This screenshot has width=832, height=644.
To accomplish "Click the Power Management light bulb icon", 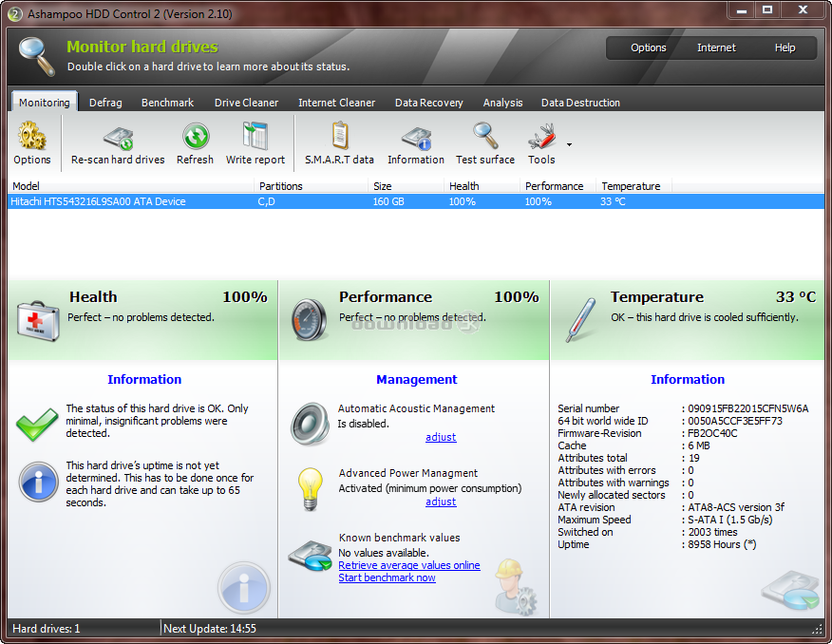I will pyautogui.click(x=311, y=489).
